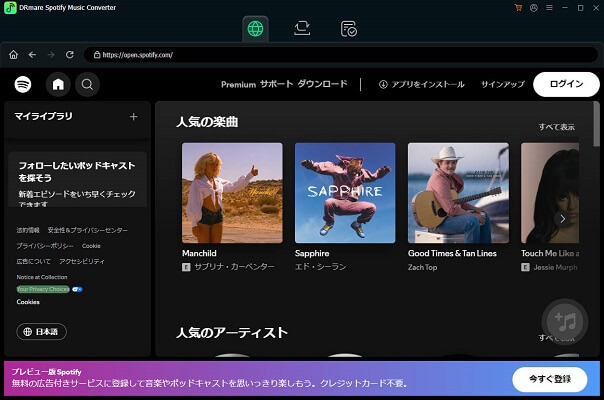
Task: Open Your Privacy Choices link
Action: [x=43, y=289]
